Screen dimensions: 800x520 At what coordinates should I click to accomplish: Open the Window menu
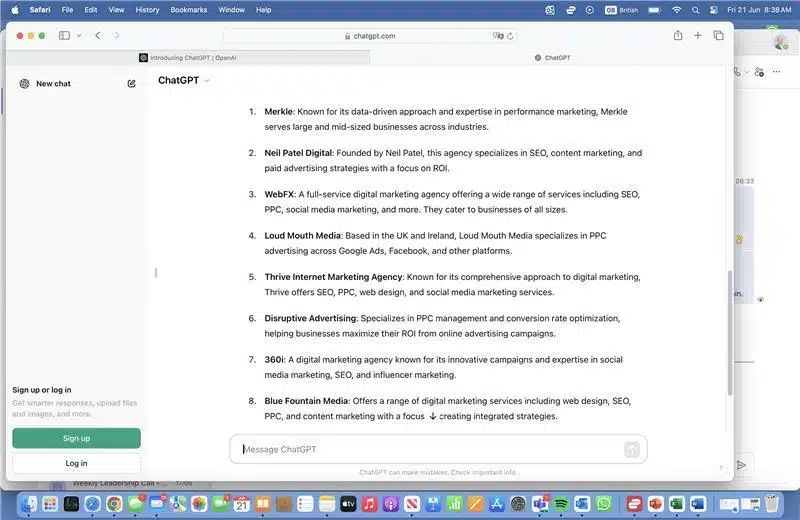(232, 10)
